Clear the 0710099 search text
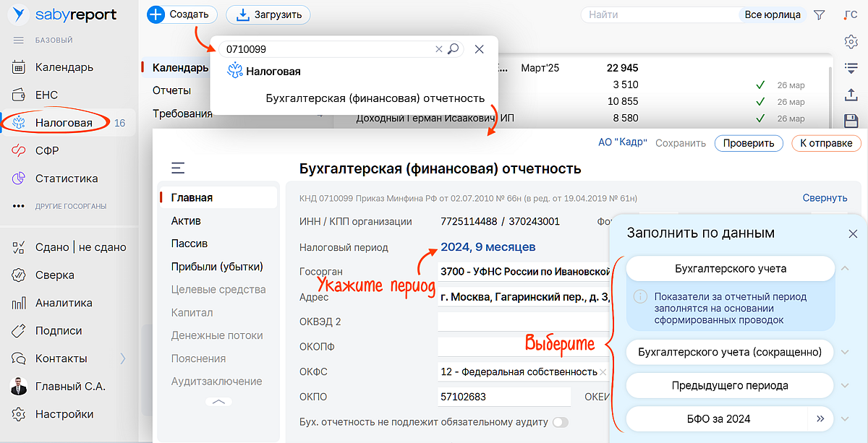Image resolution: width=868 pixels, height=443 pixels. point(438,49)
